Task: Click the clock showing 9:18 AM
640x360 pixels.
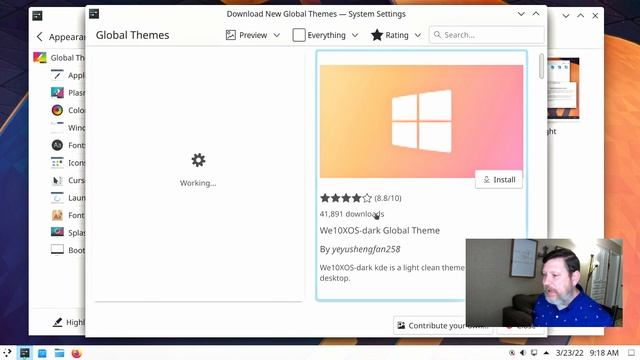Action: [x=604, y=353]
